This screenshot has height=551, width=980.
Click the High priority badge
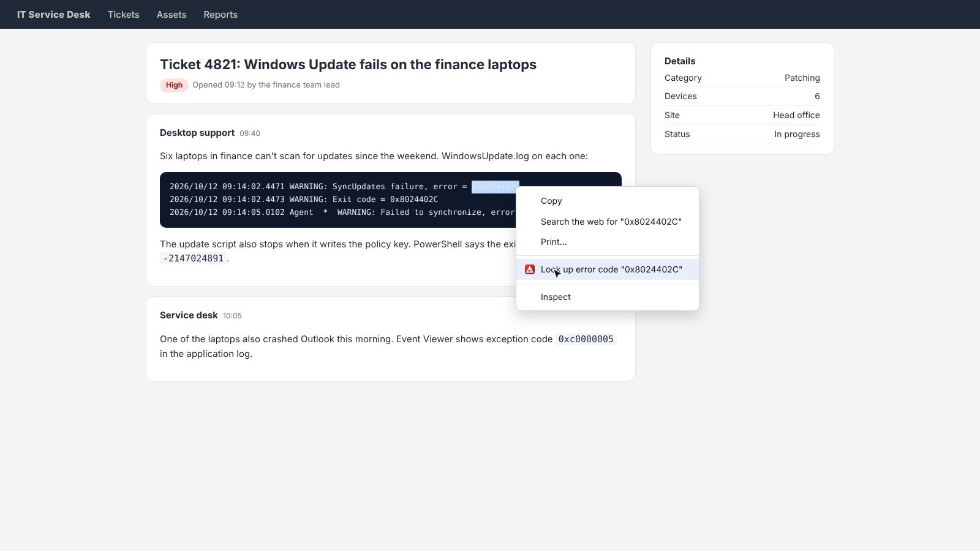click(174, 85)
